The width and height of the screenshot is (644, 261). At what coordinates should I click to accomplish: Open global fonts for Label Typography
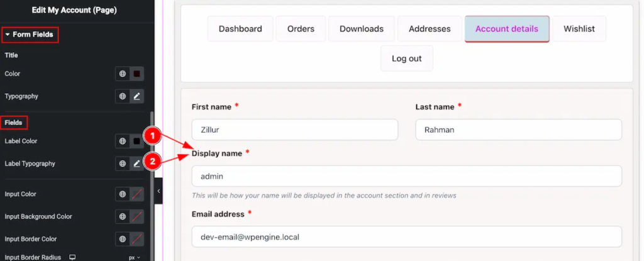click(123, 164)
